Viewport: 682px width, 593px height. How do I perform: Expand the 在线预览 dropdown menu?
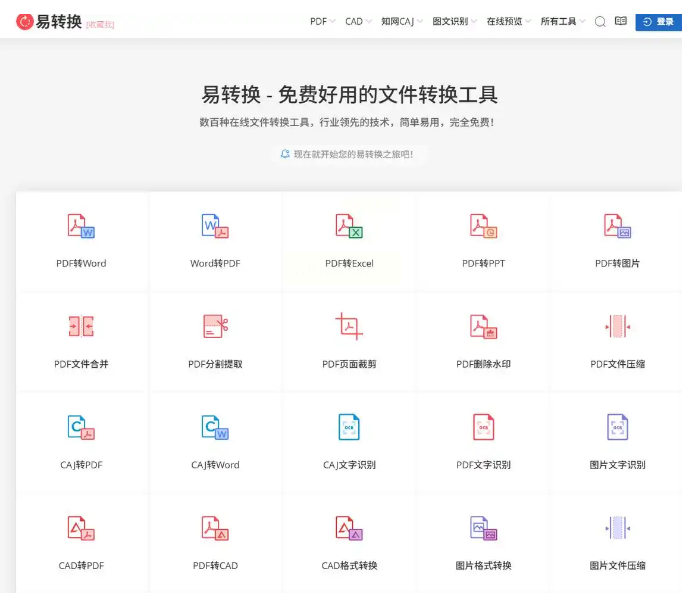(x=508, y=21)
